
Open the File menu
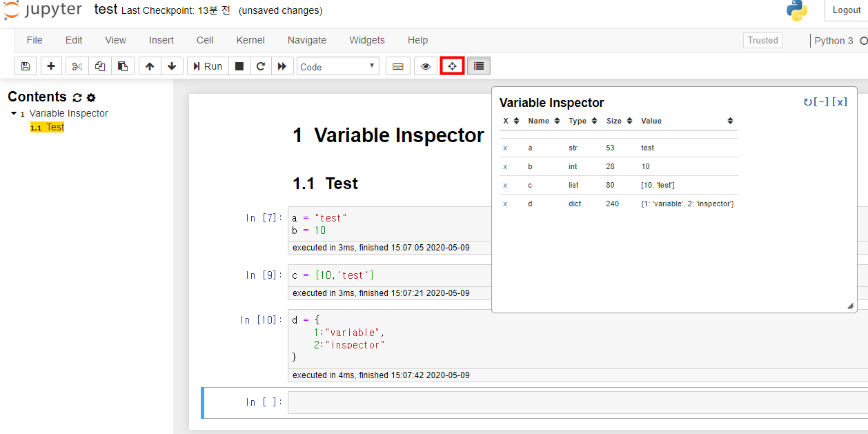pos(34,40)
